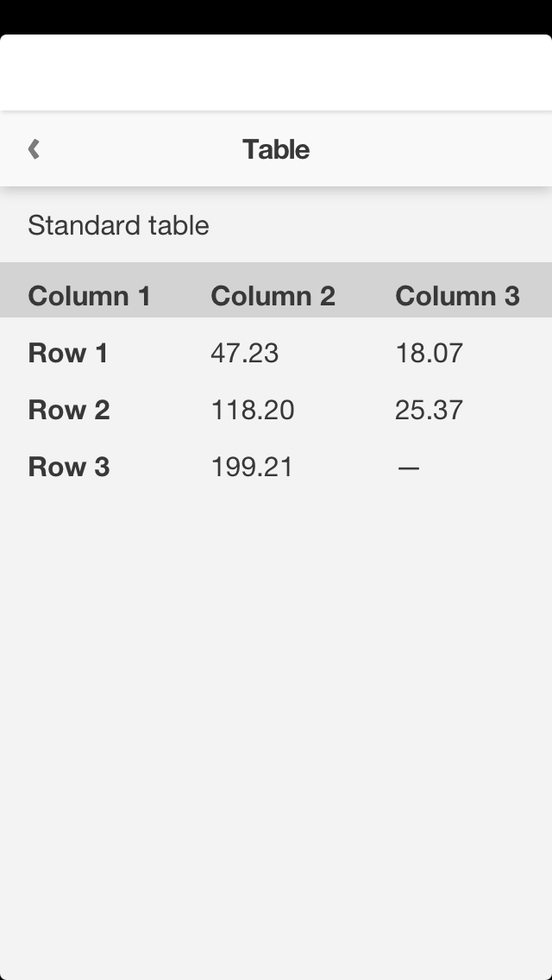Viewport: 552px width, 980px height.
Task: Click the Table title in header
Action: click(x=276, y=149)
